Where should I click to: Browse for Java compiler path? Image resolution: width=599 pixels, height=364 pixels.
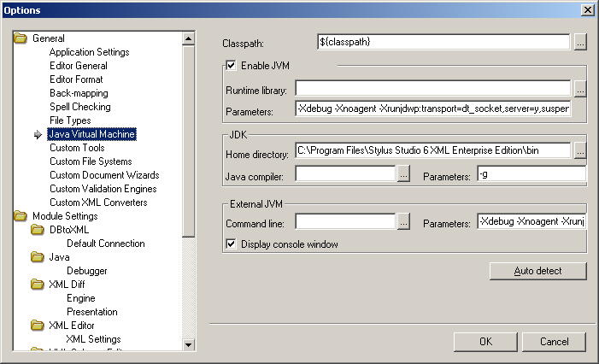(404, 174)
